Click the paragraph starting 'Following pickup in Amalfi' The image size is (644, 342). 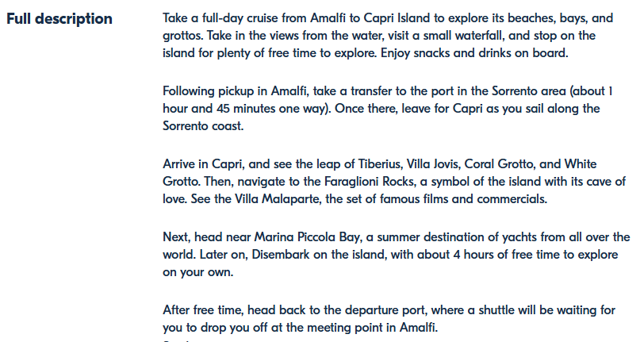(388, 108)
